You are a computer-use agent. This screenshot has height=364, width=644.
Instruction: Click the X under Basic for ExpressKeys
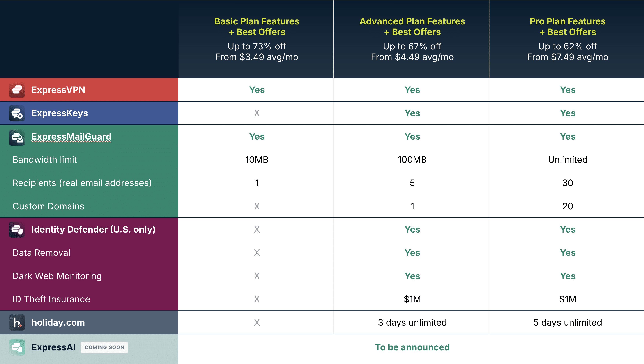point(257,113)
